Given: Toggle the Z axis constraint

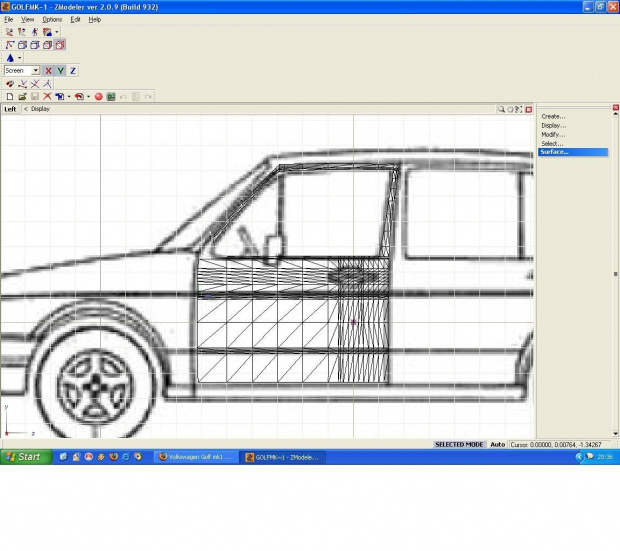Looking at the screenshot, I should [x=73, y=71].
